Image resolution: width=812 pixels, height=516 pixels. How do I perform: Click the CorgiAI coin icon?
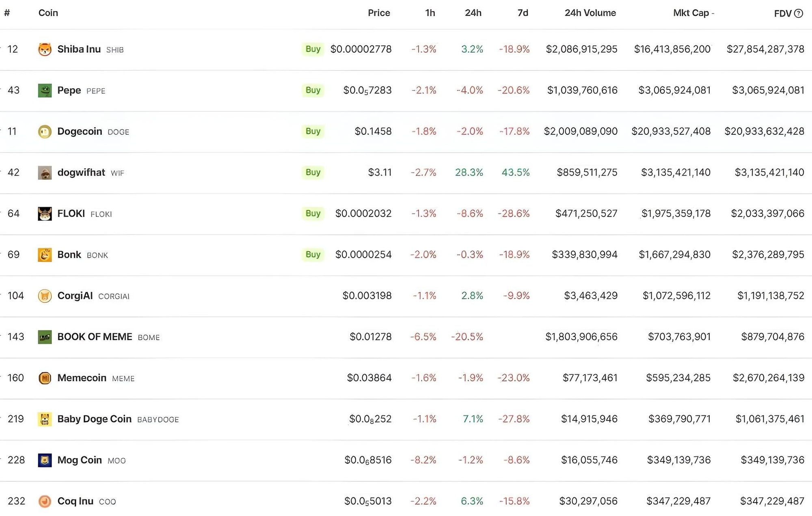tap(45, 296)
